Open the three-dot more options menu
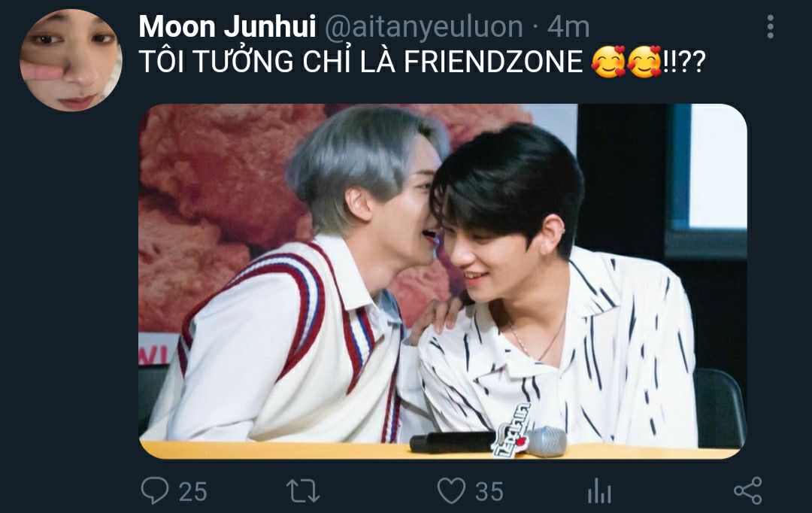This screenshot has width=812, height=513. click(x=771, y=26)
